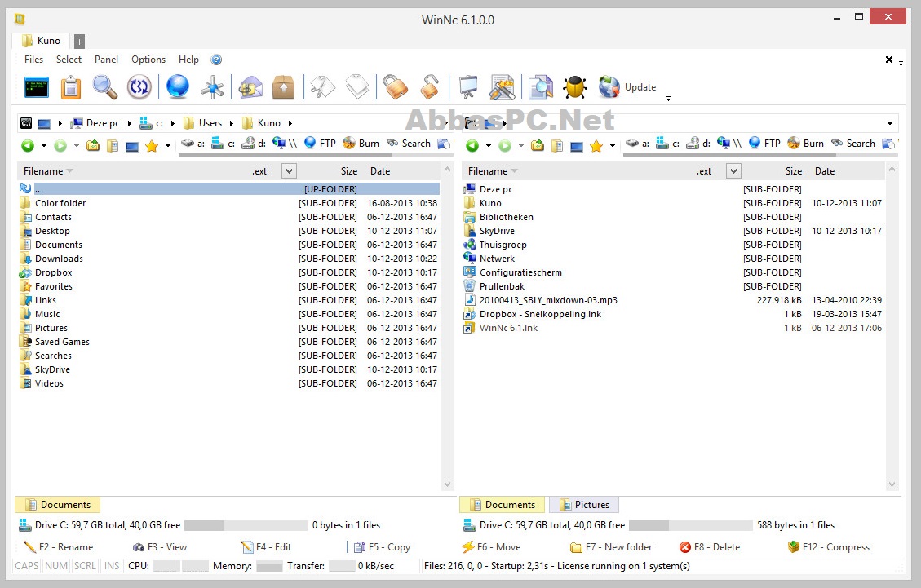Click F5 - Copy function button

(382, 547)
